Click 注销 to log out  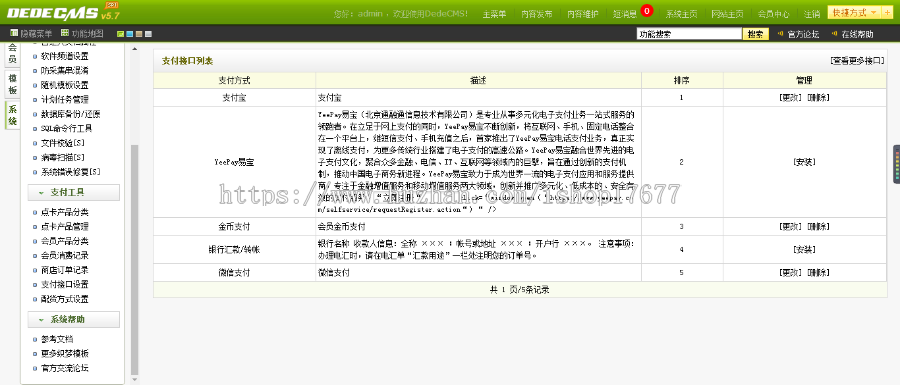[x=812, y=14]
